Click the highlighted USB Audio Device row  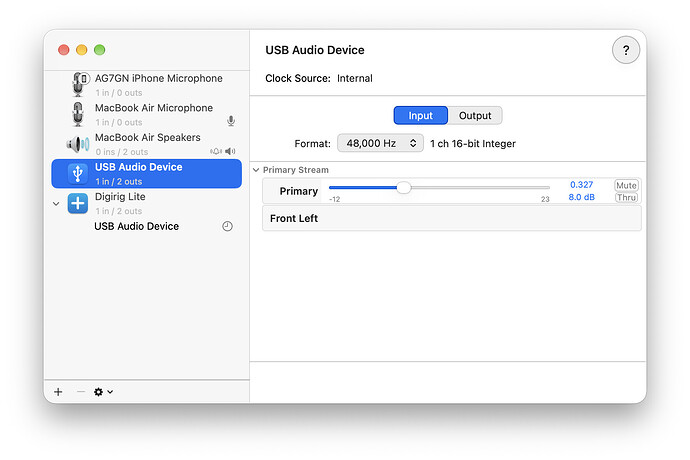tap(146, 173)
